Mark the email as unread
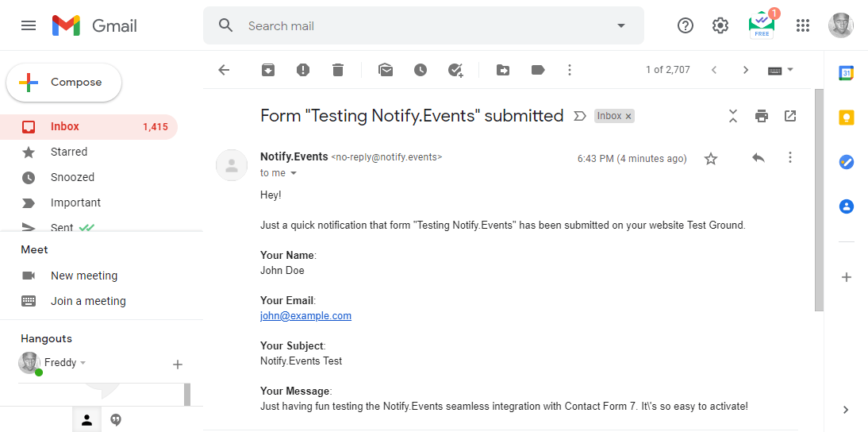This screenshot has width=868, height=432. 386,70
